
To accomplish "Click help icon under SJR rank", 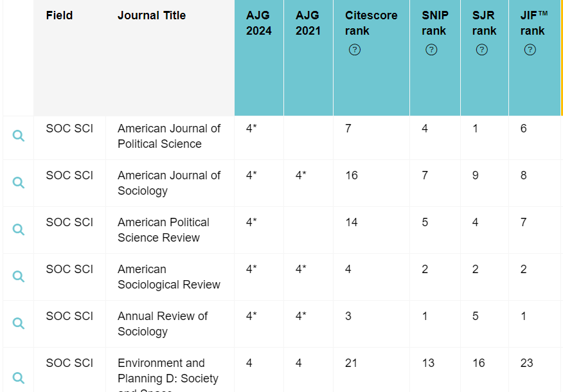I will click(482, 49).
